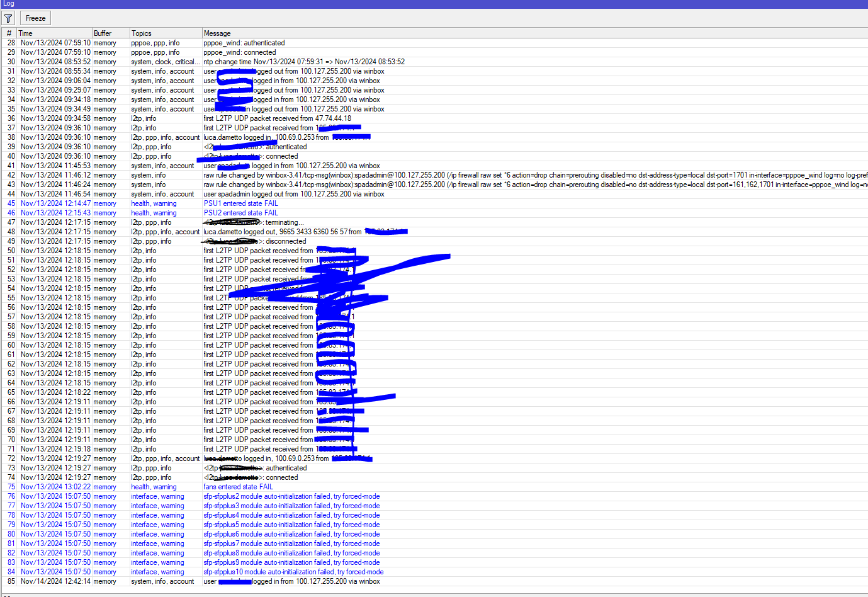Select raw rule changed message logged at 11:46:24
The height and width of the screenshot is (597, 868).
pos(535,185)
